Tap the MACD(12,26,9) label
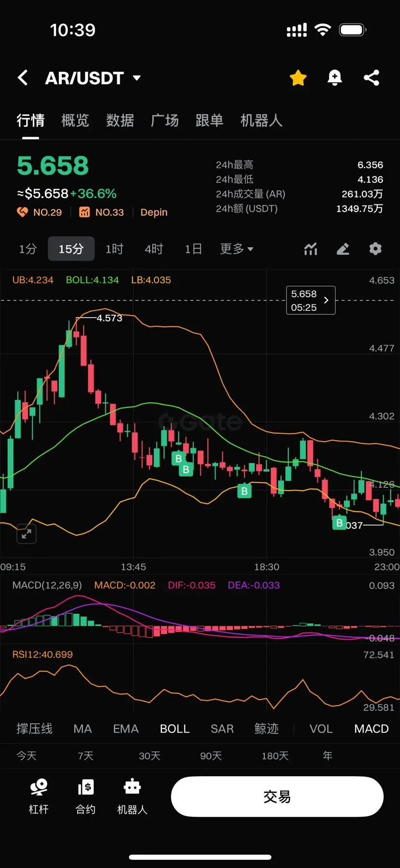Image resolution: width=400 pixels, height=868 pixels. (x=47, y=585)
